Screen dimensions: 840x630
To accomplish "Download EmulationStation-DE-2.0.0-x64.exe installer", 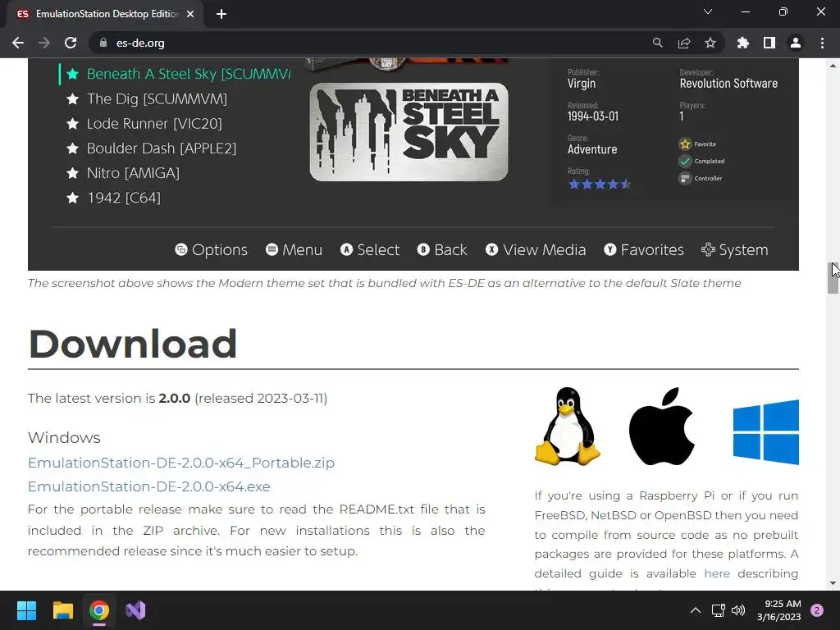I will 149,486.
